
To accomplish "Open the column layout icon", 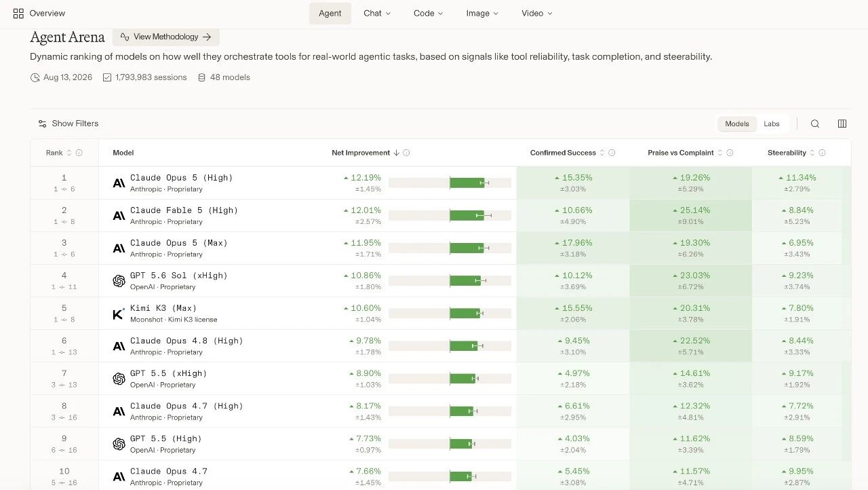I will coord(842,124).
